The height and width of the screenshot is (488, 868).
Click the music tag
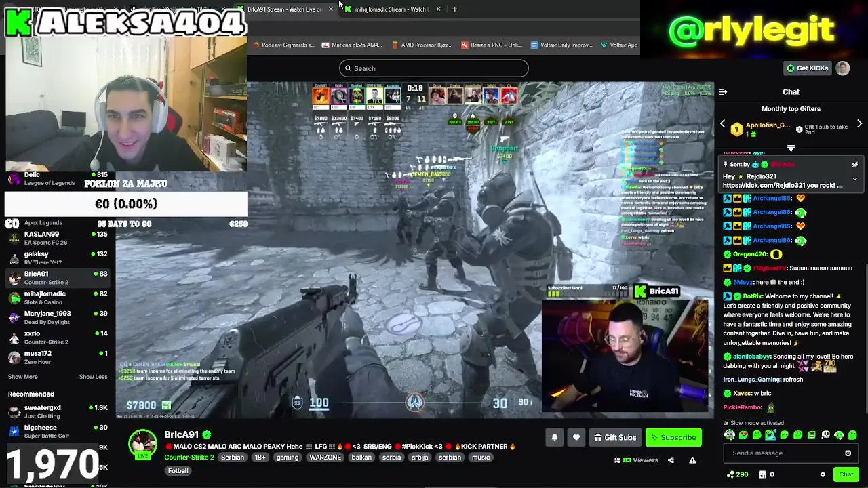click(481, 457)
